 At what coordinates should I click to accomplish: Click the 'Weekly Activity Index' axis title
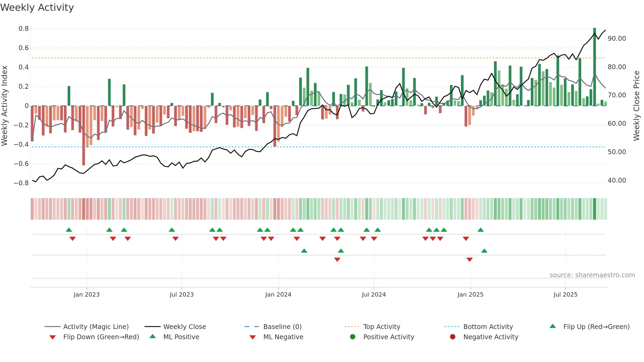[4, 106]
